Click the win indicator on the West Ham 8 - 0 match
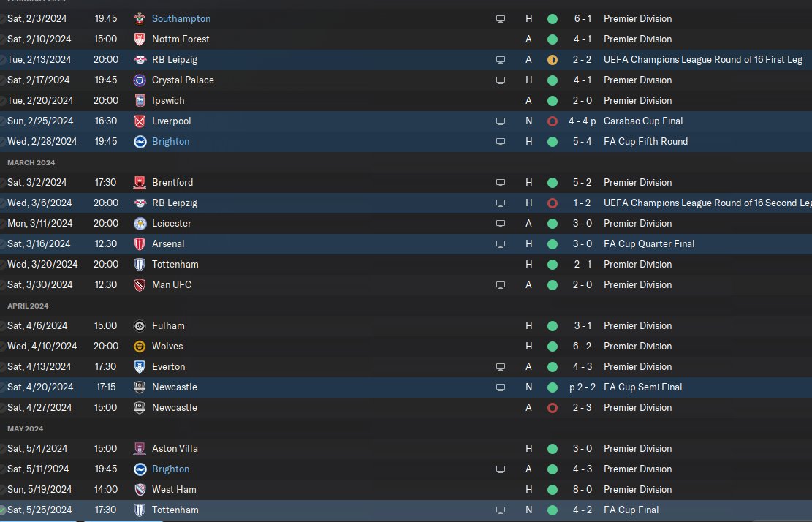This screenshot has height=522, width=812. (553, 489)
